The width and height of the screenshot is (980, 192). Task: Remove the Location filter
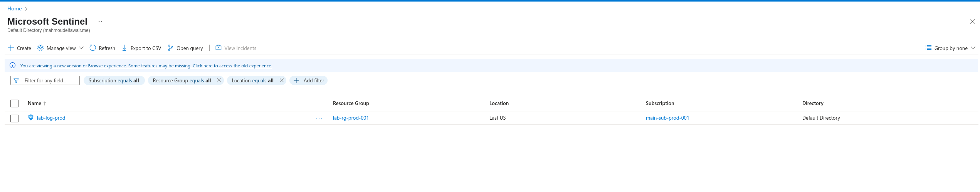[x=282, y=80]
